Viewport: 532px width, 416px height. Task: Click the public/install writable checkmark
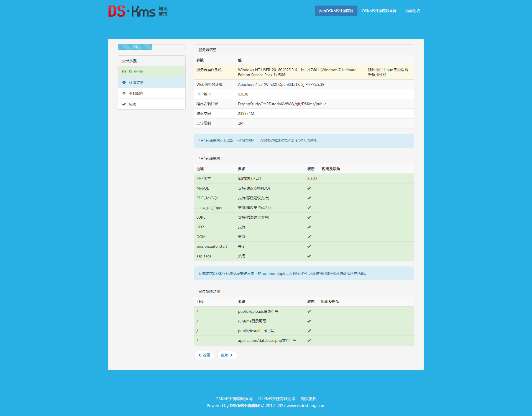click(x=309, y=331)
